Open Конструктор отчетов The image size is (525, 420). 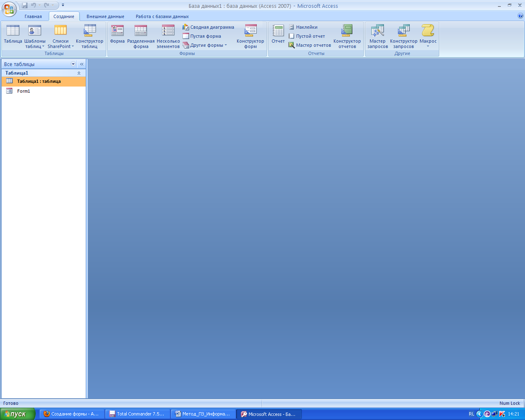pyautogui.click(x=347, y=36)
